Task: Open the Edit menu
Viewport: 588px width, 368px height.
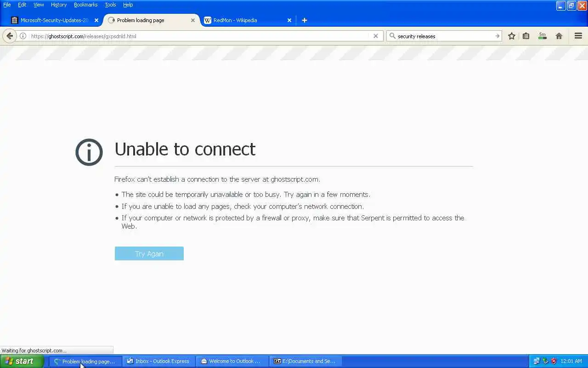Action: (22, 5)
